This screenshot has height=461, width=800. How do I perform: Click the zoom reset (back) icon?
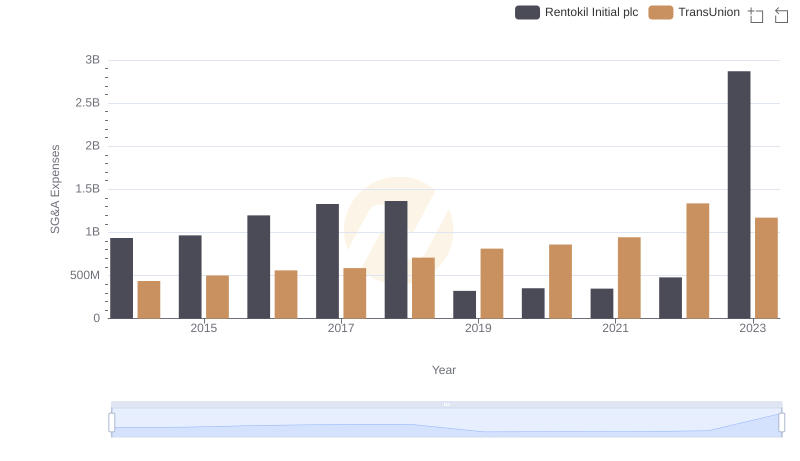781,15
